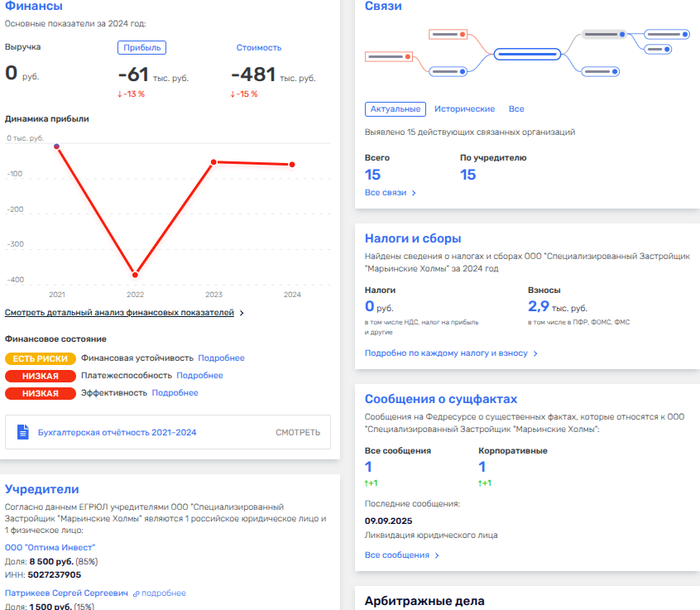Expand detailed financial indicators analysis
The width and height of the screenshot is (700, 610).
124,313
